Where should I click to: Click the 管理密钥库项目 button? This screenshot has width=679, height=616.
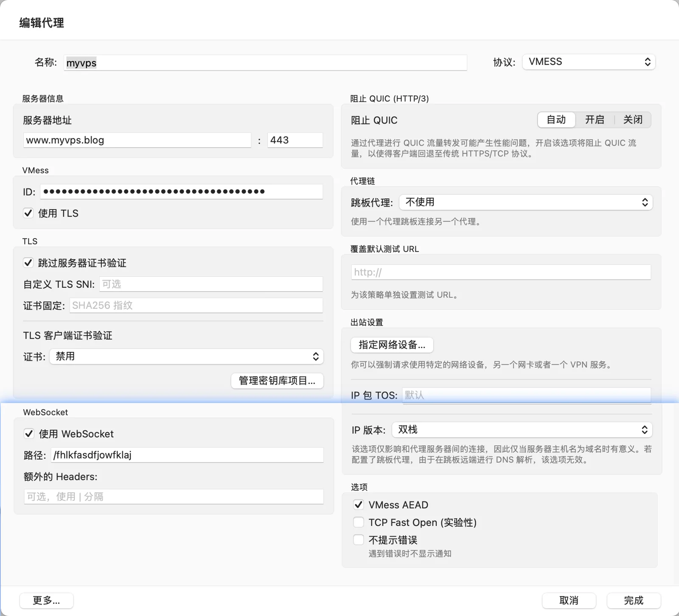coord(277,381)
